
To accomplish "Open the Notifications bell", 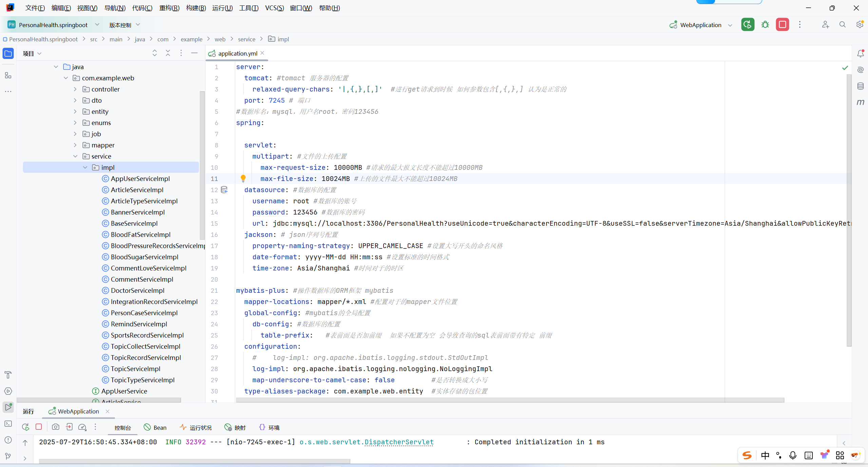I will click(861, 53).
